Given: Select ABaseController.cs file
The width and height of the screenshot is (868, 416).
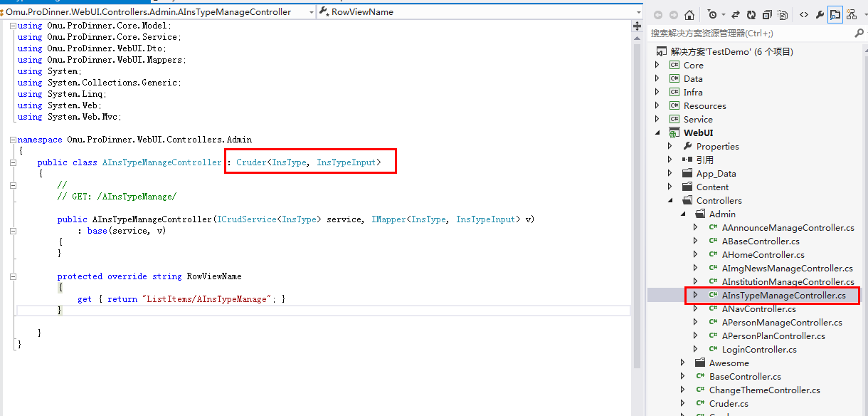Looking at the screenshot, I should point(761,241).
